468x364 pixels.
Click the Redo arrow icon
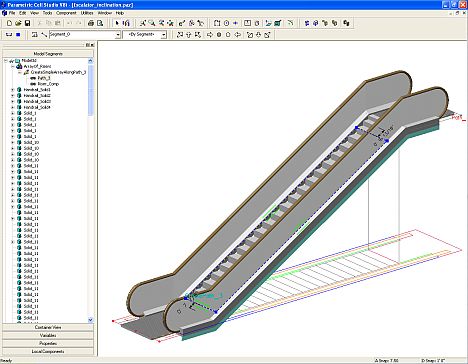point(79,23)
